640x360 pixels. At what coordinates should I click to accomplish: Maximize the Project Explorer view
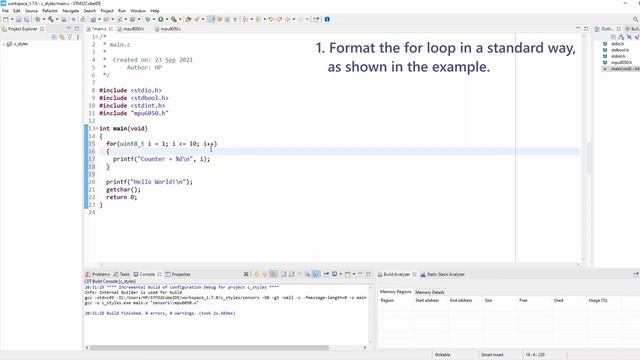point(77,29)
